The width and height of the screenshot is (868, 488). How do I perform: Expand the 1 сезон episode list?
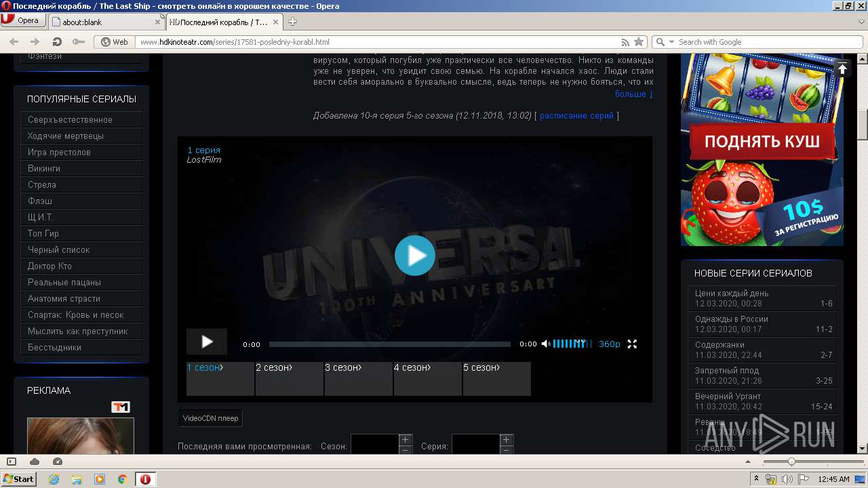coord(220,378)
